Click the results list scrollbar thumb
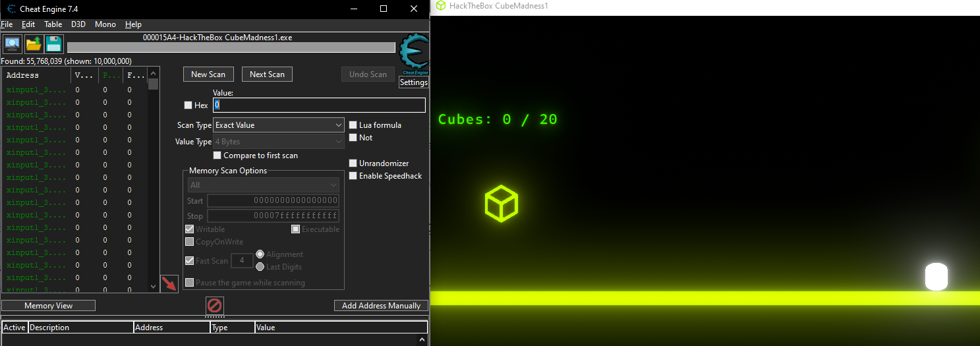Image resolution: width=980 pixels, height=346 pixels. click(154, 84)
